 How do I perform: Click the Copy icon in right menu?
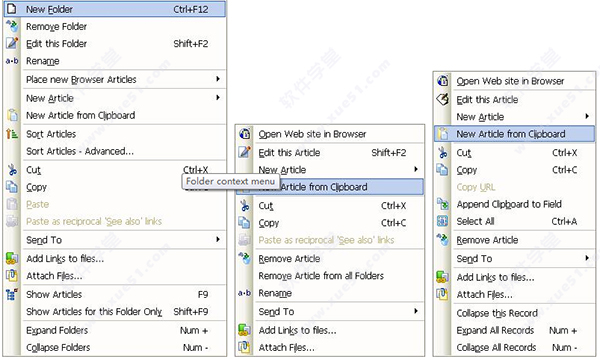443,170
